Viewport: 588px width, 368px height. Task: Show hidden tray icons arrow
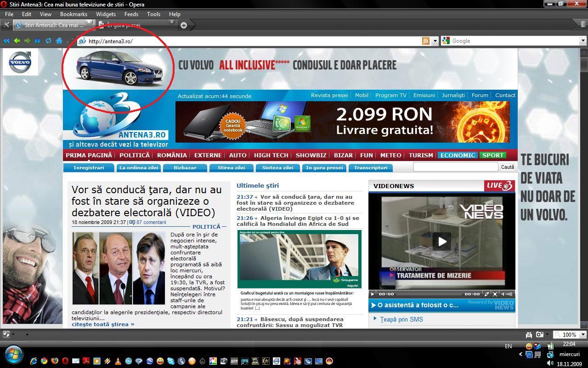(x=520, y=354)
